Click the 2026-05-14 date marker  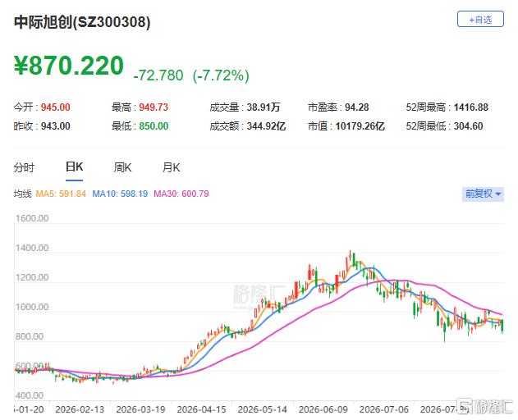[263, 409]
